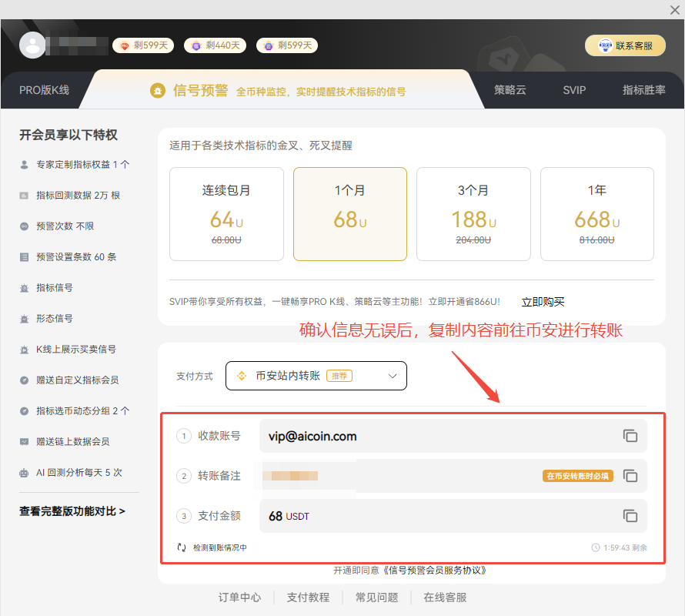Switch to the 策略云 tab
Screen dimensions: 685x616
510,90
